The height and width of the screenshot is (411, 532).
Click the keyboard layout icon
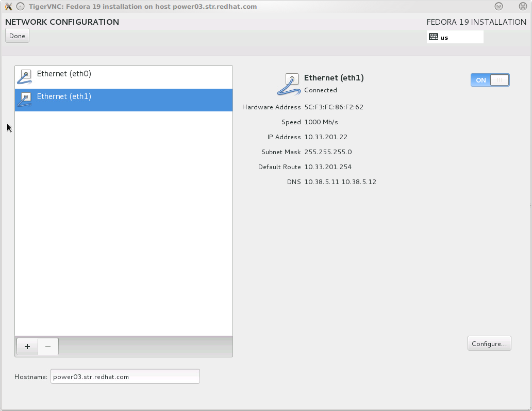pos(433,37)
